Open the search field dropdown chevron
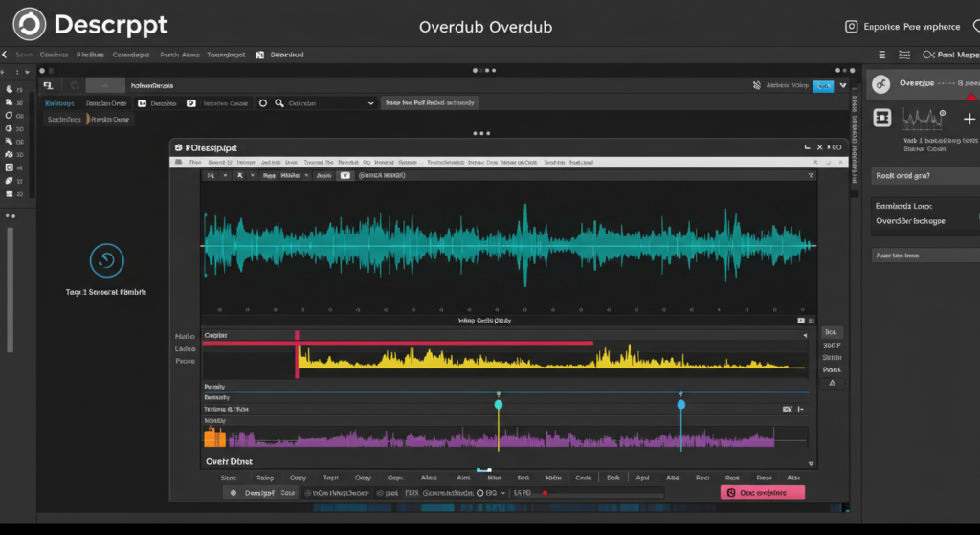Viewport: 980px width, 535px height. click(370, 103)
